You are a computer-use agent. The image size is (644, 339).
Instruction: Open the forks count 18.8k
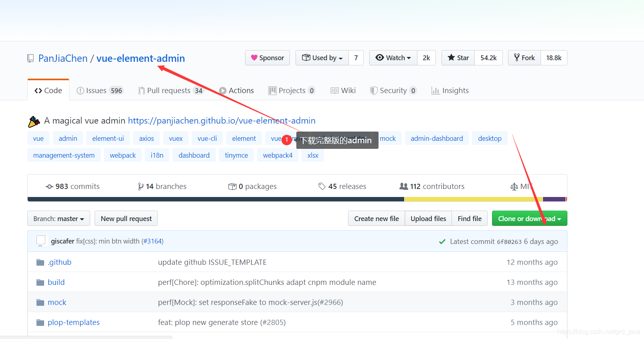point(554,58)
